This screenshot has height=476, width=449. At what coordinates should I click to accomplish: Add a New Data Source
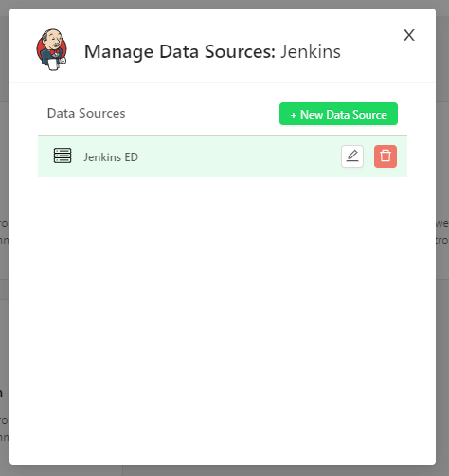point(338,114)
